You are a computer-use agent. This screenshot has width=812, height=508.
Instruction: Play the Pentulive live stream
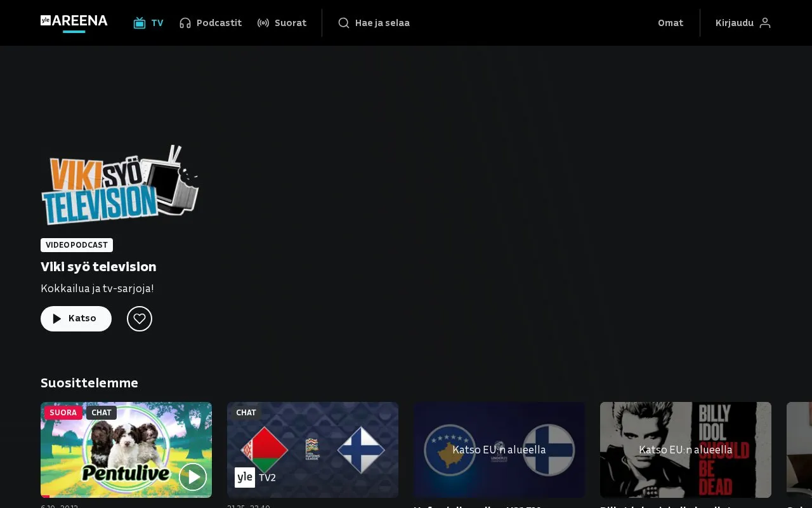[x=193, y=476]
